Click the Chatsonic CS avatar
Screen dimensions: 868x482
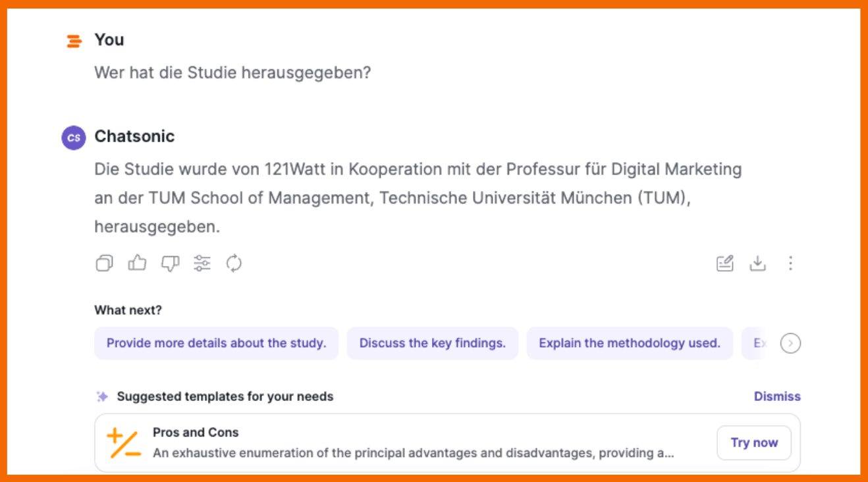point(74,138)
